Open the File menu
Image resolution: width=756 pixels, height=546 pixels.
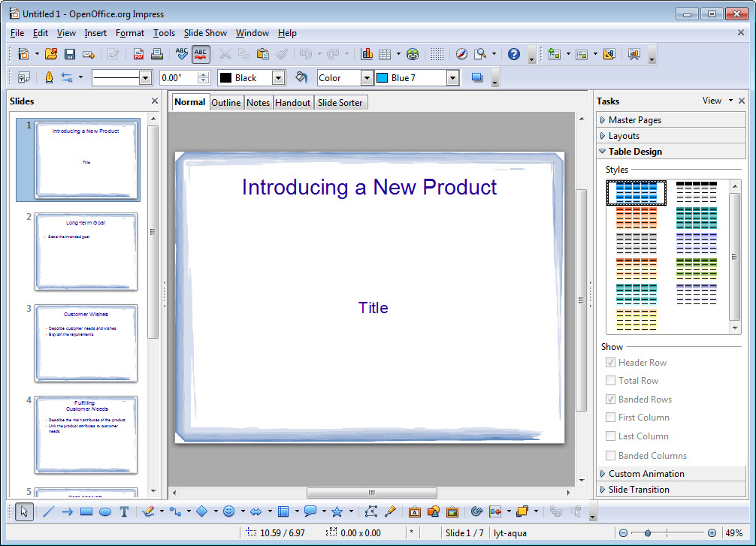point(17,33)
